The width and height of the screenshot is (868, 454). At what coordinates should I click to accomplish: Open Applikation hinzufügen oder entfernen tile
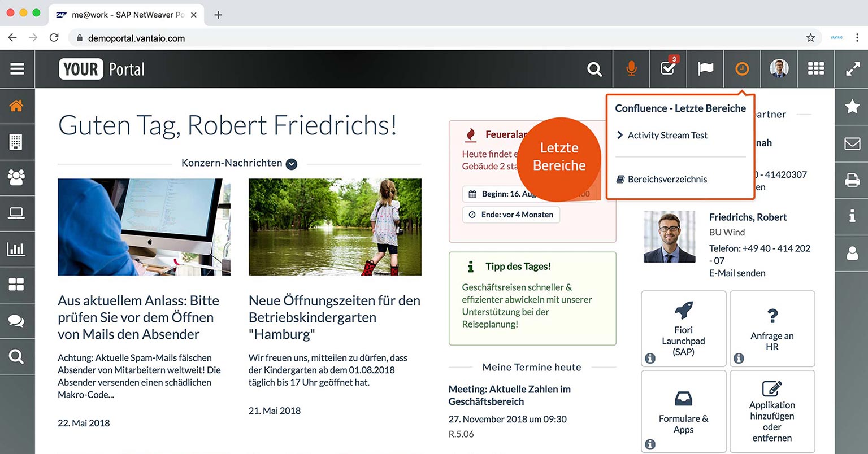[772, 411]
